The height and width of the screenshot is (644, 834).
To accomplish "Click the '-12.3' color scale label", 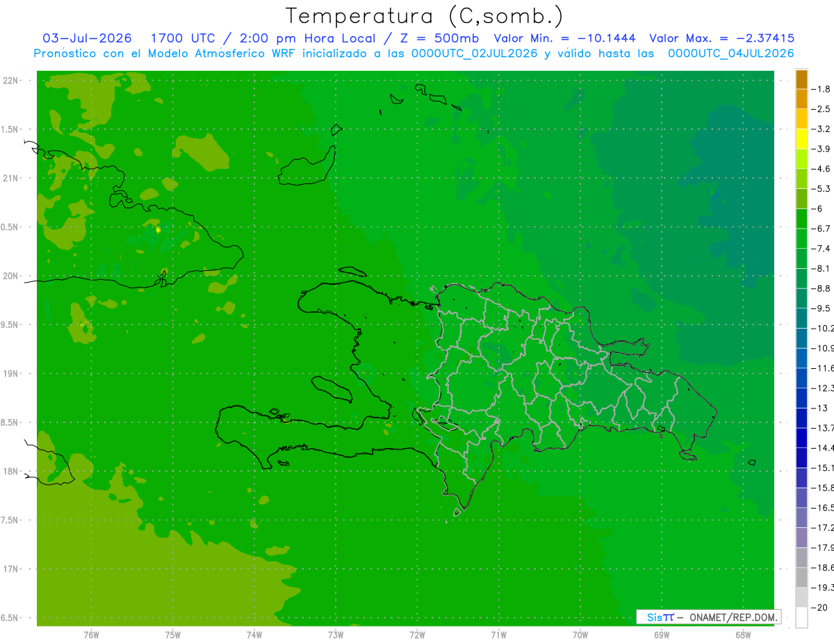I will [823, 388].
